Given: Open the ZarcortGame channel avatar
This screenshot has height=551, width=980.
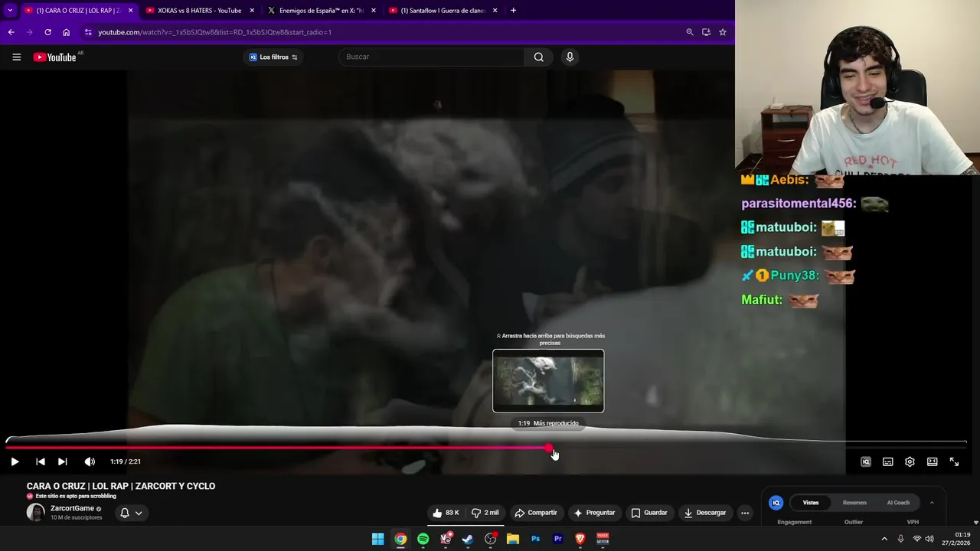Looking at the screenshot, I should click(35, 513).
